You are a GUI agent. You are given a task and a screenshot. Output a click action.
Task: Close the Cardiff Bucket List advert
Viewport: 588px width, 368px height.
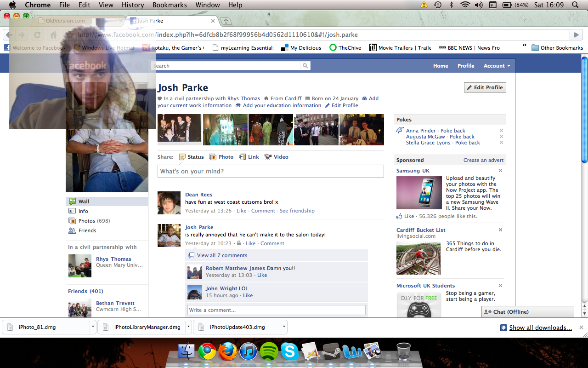500,230
